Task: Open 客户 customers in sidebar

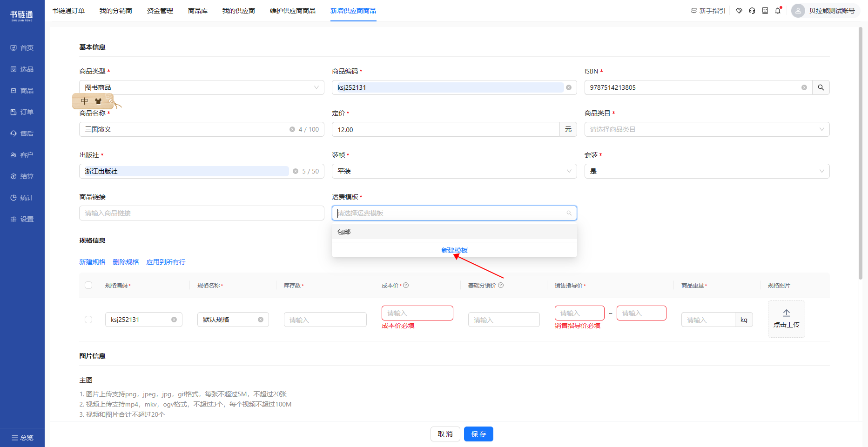Action: coord(22,155)
